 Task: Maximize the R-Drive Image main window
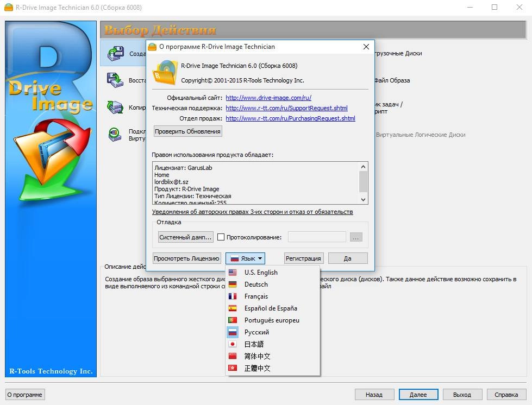[x=495, y=7]
